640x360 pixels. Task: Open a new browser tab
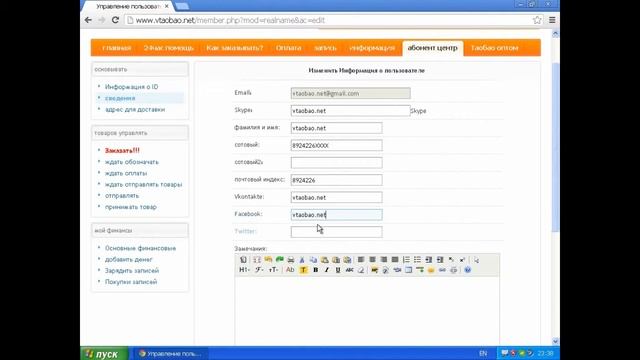[x=182, y=6]
